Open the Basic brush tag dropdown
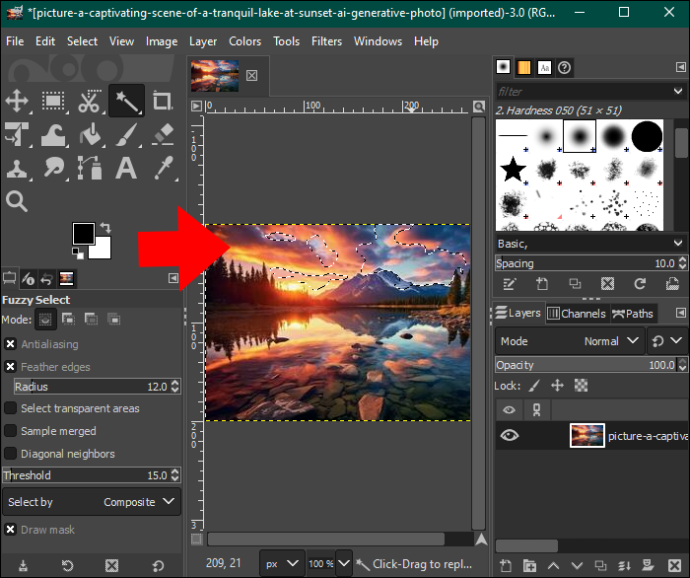This screenshot has width=690, height=578. [x=678, y=243]
